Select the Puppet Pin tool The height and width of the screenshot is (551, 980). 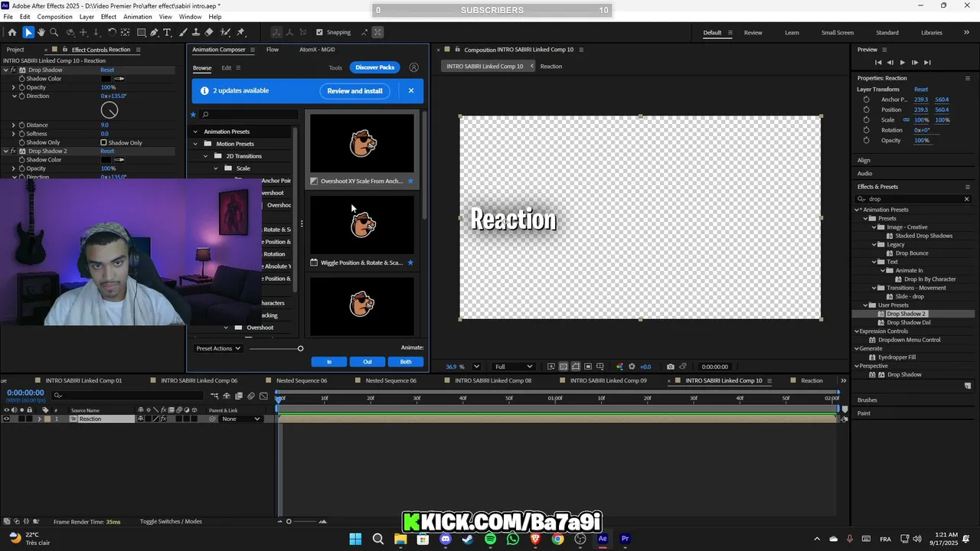(240, 32)
